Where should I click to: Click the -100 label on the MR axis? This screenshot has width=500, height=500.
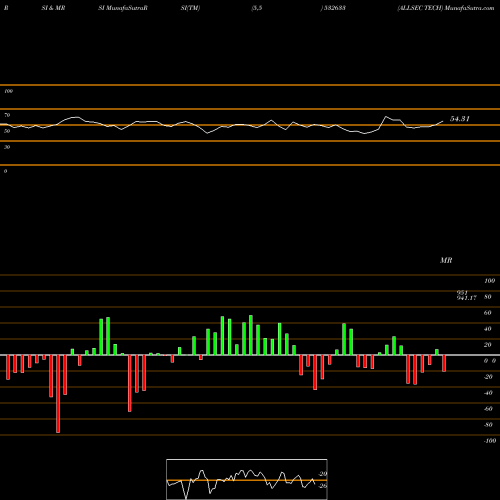[490, 441]
